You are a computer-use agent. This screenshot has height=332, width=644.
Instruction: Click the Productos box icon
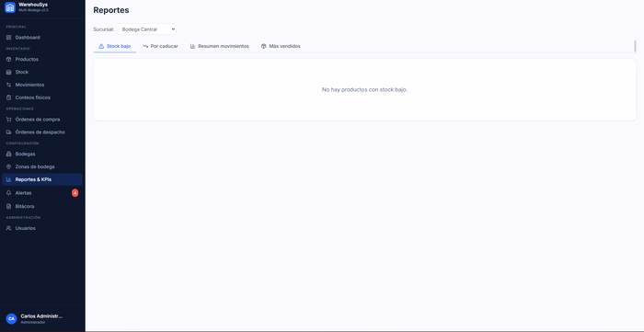8,59
